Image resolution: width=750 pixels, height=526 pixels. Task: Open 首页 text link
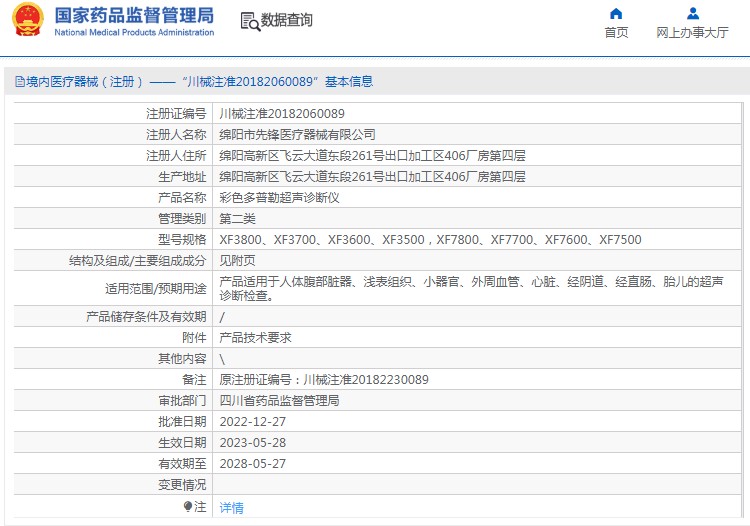(616, 33)
